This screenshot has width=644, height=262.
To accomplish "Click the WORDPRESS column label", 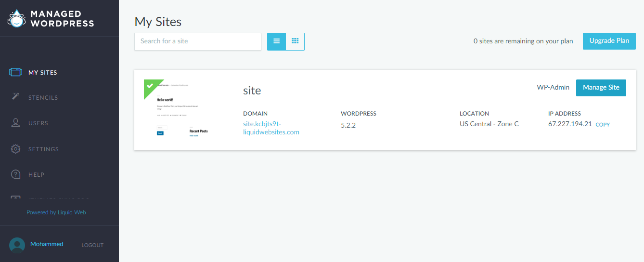I will (359, 114).
